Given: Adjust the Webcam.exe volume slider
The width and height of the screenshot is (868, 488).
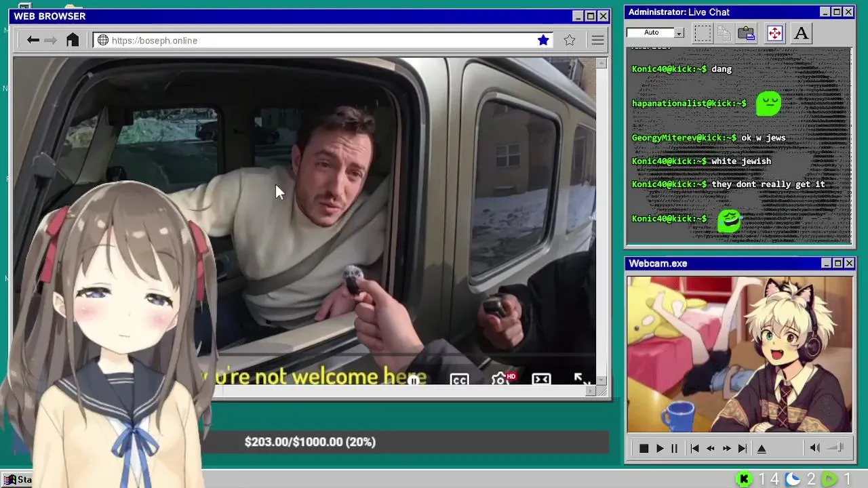Looking at the screenshot, I should pos(835,447).
